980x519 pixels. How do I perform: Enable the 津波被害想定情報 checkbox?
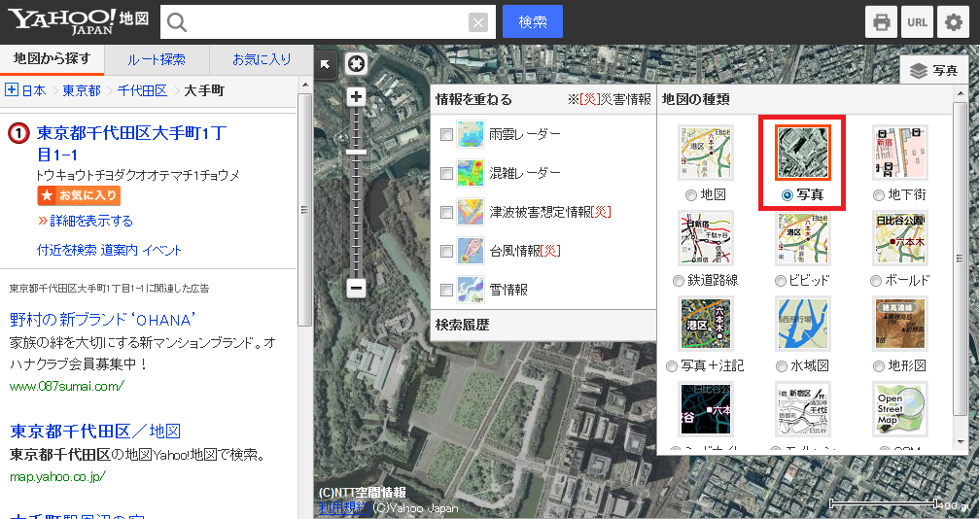click(446, 212)
